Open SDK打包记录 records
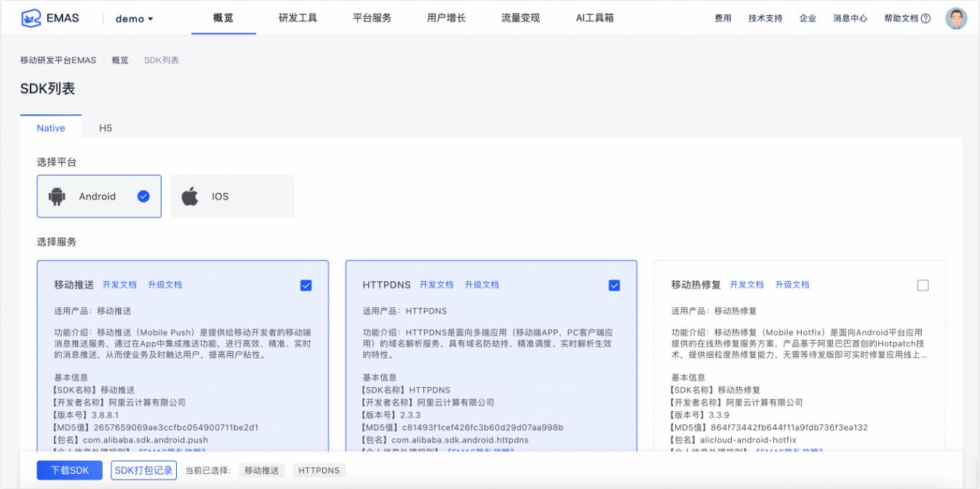 point(144,470)
